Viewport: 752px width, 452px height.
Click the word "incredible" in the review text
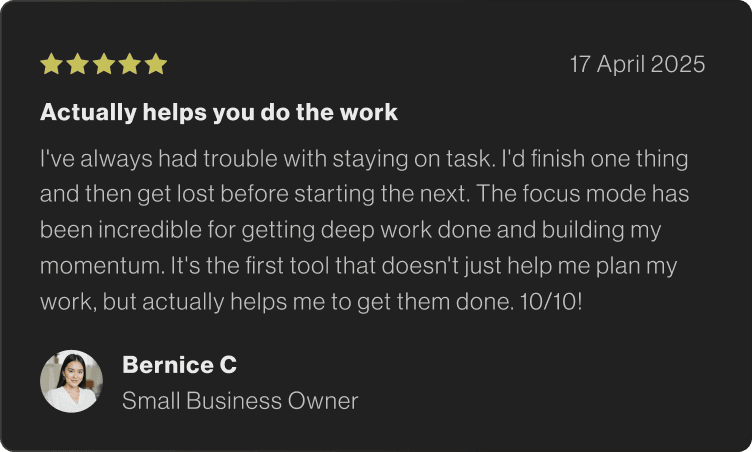click(x=143, y=230)
